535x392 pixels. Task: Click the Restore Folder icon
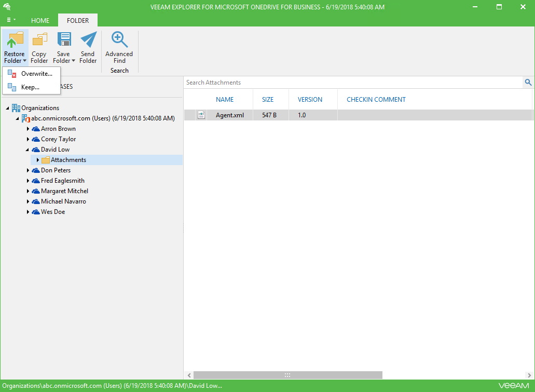[x=15, y=40]
